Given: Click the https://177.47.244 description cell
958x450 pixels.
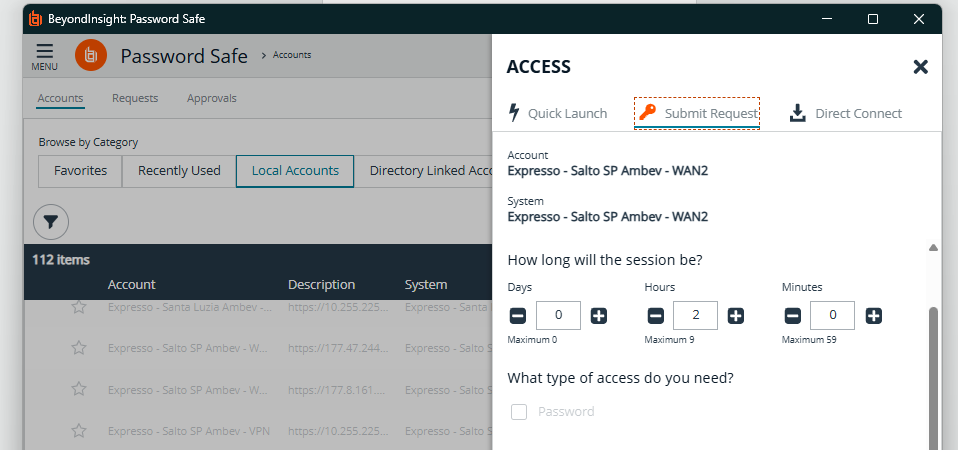Looking at the screenshot, I should click(x=338, y=348).
